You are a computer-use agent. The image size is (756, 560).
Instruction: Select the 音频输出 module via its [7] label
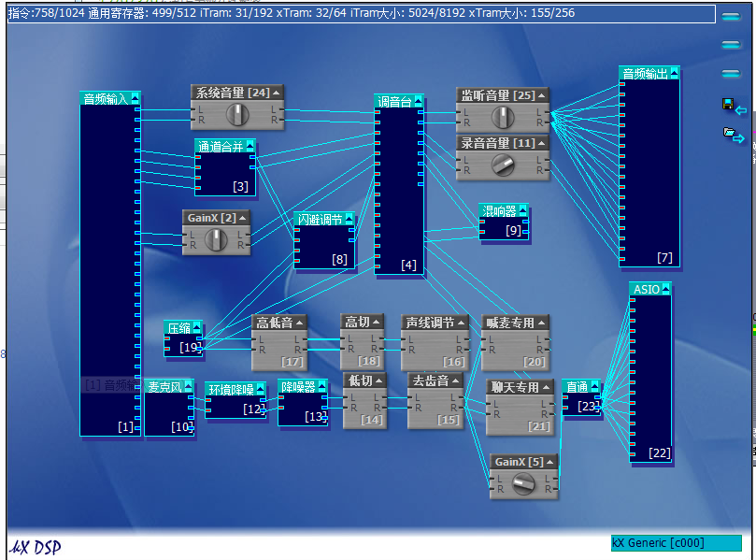(x=664, y=258)
